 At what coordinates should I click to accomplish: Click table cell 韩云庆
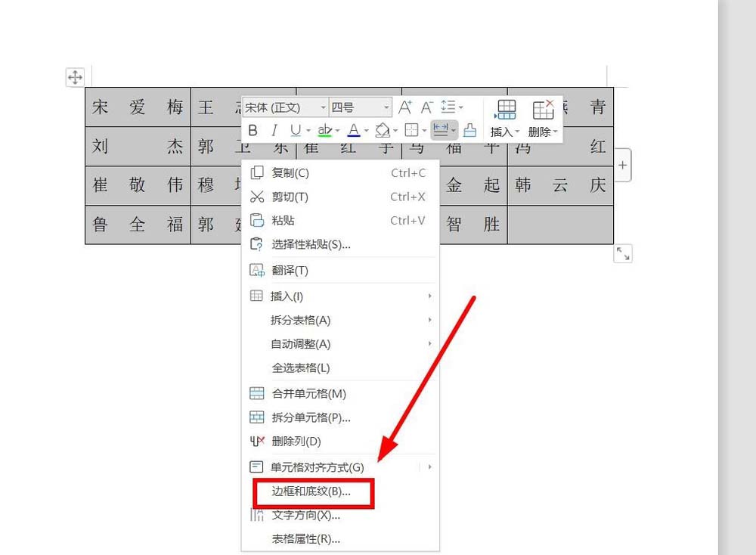[x=560, y=185]
